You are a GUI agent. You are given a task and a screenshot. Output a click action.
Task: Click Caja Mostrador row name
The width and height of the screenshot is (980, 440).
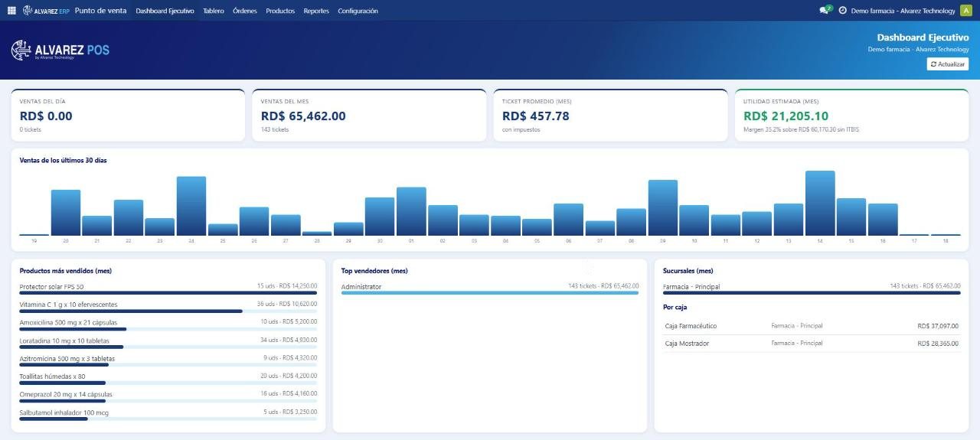pos(687,344)
